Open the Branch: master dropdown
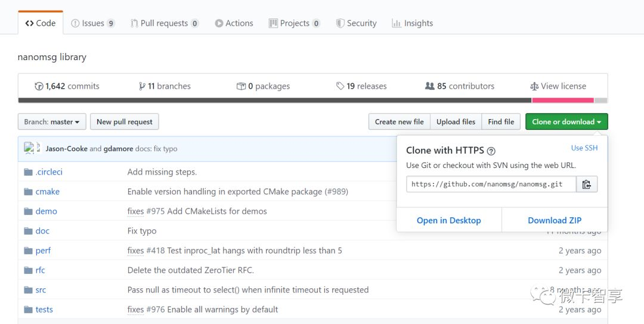Viewport: 644px width, 324px height. 52,121
